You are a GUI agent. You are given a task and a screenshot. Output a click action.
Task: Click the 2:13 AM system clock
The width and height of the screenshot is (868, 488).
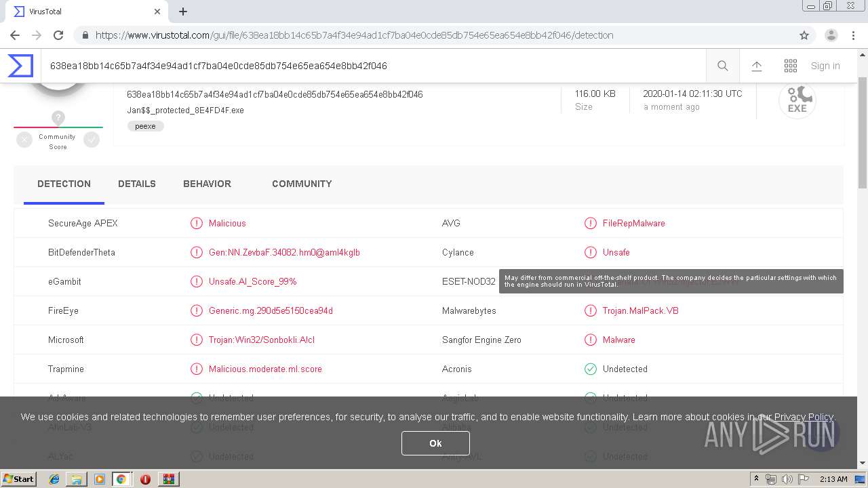[833, 479]
